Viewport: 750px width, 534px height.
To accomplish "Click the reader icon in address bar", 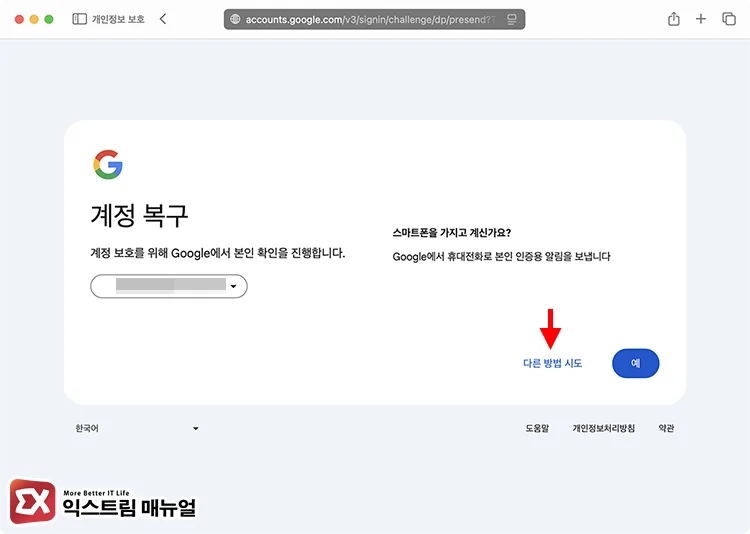I will tap(512, 20).
